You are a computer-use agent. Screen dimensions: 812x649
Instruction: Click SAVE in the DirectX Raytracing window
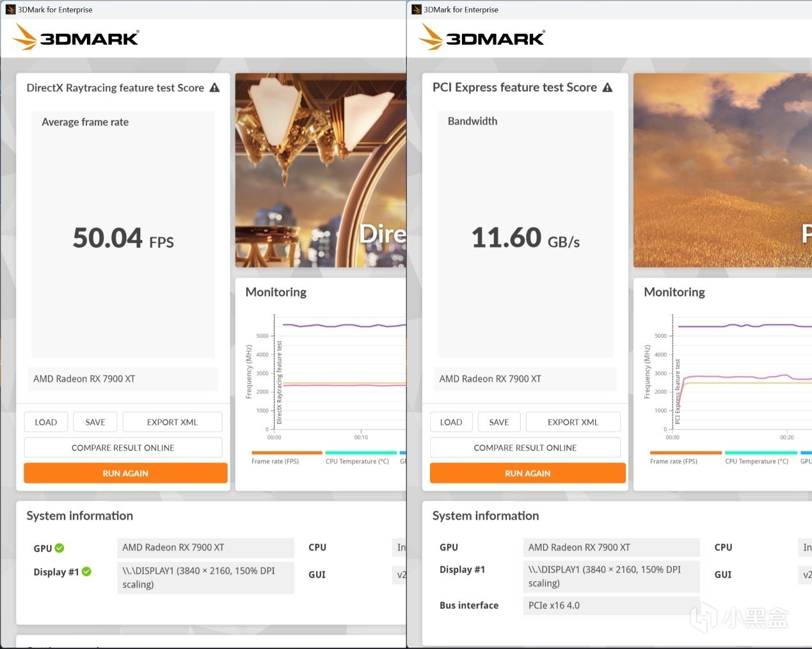tap(95, 422)
